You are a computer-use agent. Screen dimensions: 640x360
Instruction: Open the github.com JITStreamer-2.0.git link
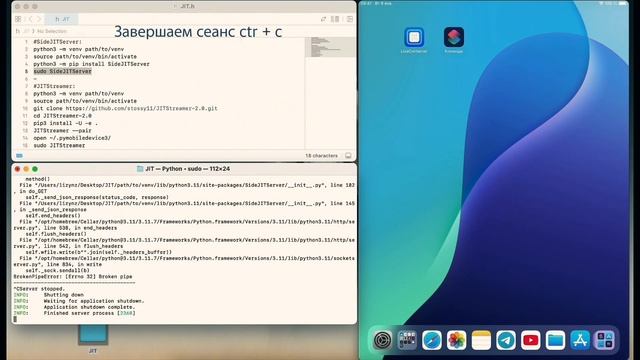(142, 109)
